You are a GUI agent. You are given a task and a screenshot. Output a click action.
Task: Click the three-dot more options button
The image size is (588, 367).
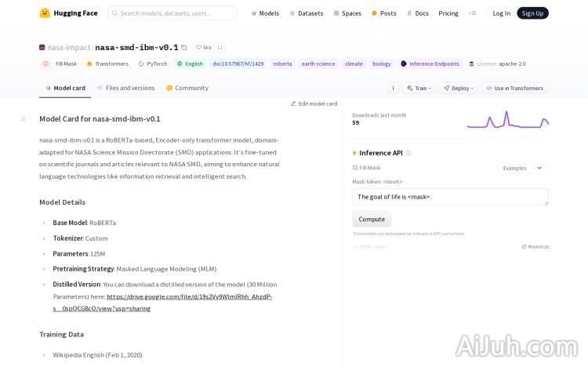393,88
